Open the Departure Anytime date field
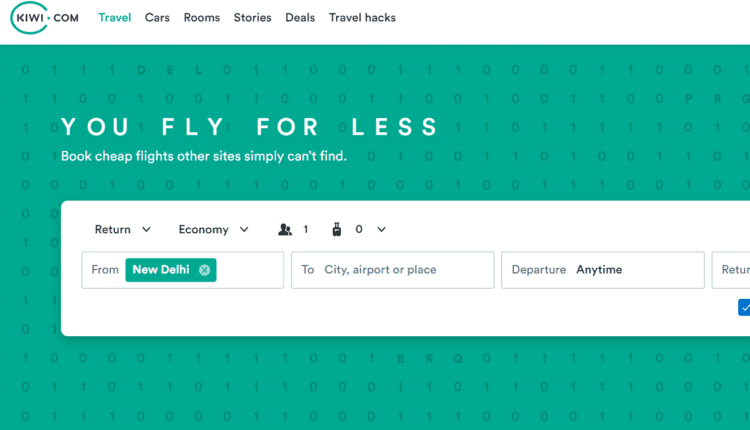750x430 pixels. pyautogui.click(x=603, y=270)
